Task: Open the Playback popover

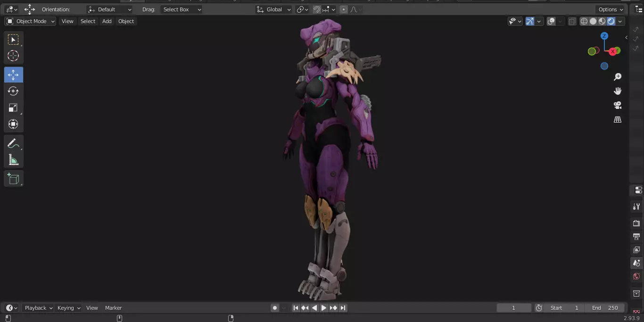Action: click(x=38, y=308)
